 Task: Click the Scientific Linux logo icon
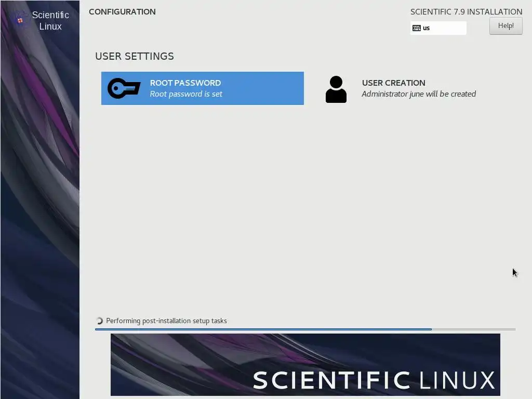pos(20,20)
